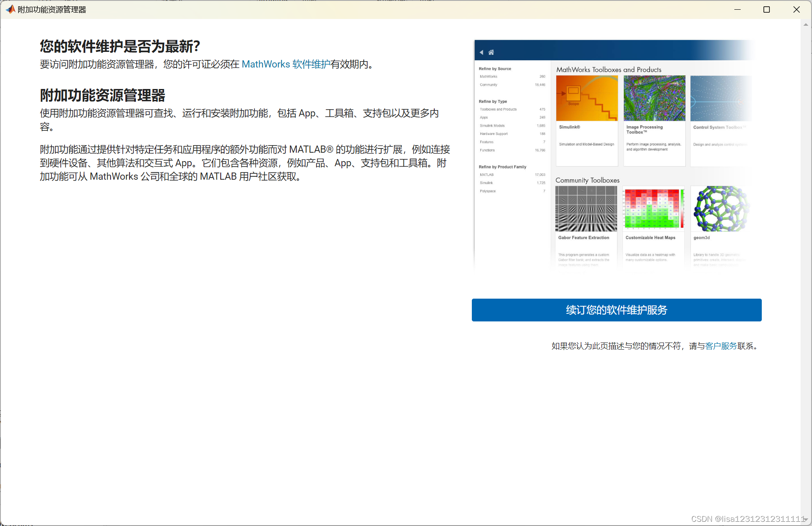
Task: Click the back navigation arrow in the explorer preview
Action: coord(481,52)
